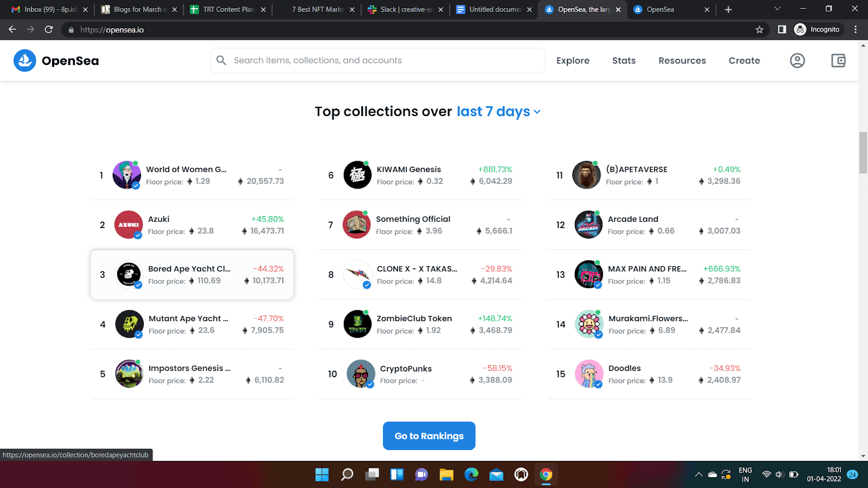Click the Go to Rankings button
The height and width of the screenshot is (488, 868).
tap(429, 436)
